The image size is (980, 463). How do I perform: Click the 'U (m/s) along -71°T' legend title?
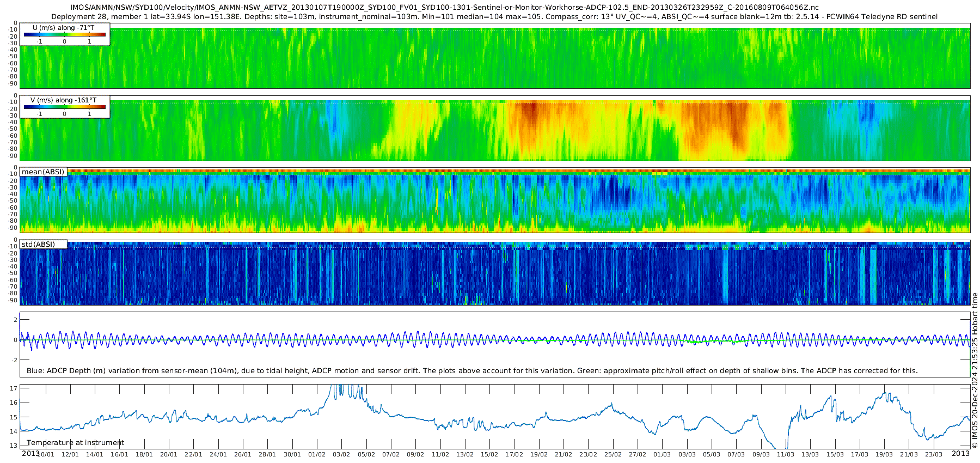click(63, 28)
